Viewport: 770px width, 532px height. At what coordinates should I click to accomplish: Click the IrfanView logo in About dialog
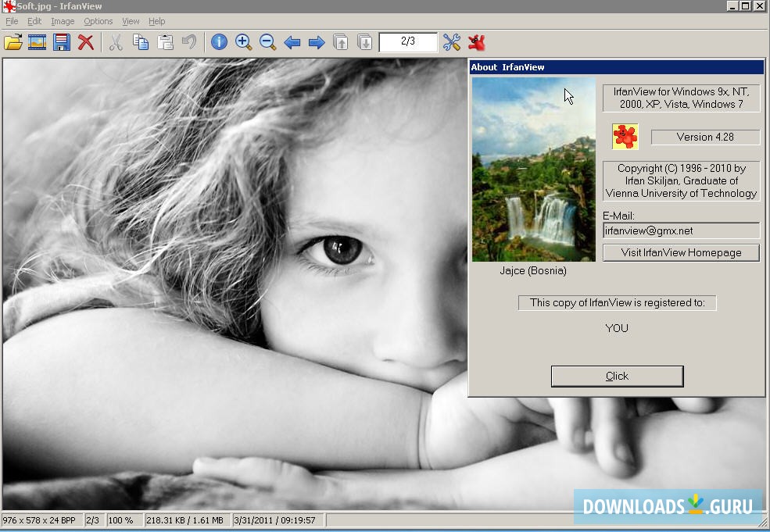[x=625, y=137]
